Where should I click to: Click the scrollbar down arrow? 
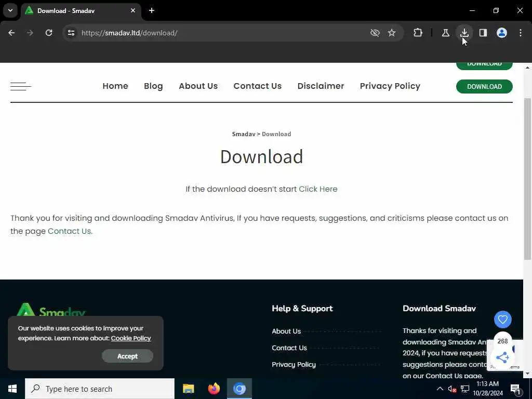pyautogui.click(x=527, y=374)
